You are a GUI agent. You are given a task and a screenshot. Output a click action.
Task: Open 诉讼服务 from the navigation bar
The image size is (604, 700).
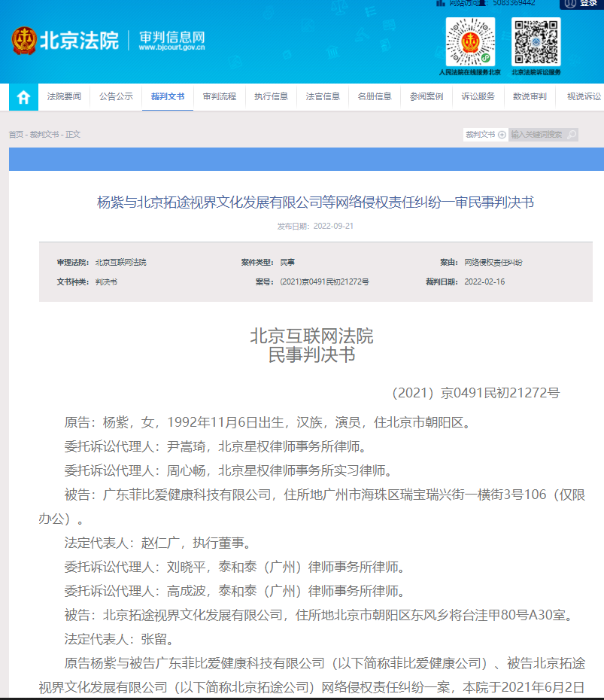(x=478, y=97)
